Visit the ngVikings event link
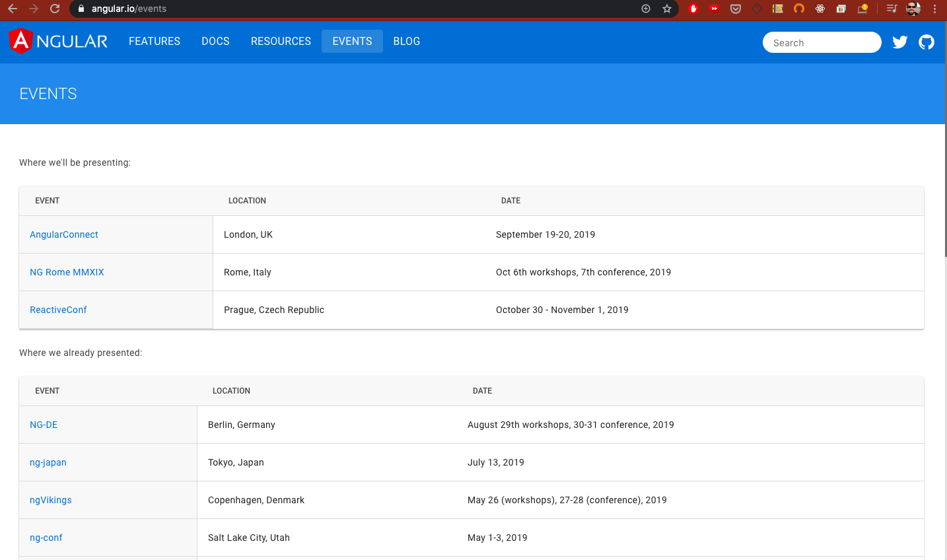 coord(51,500)
